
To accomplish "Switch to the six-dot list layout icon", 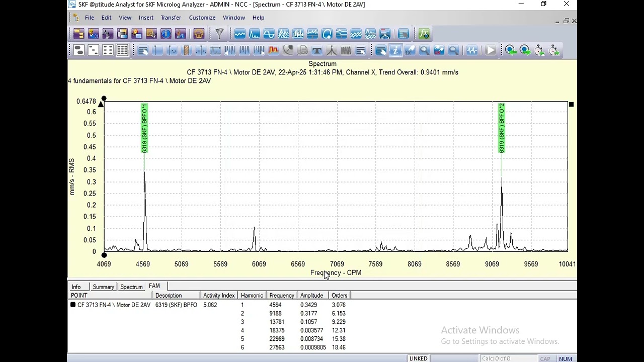I will point(108,50).
